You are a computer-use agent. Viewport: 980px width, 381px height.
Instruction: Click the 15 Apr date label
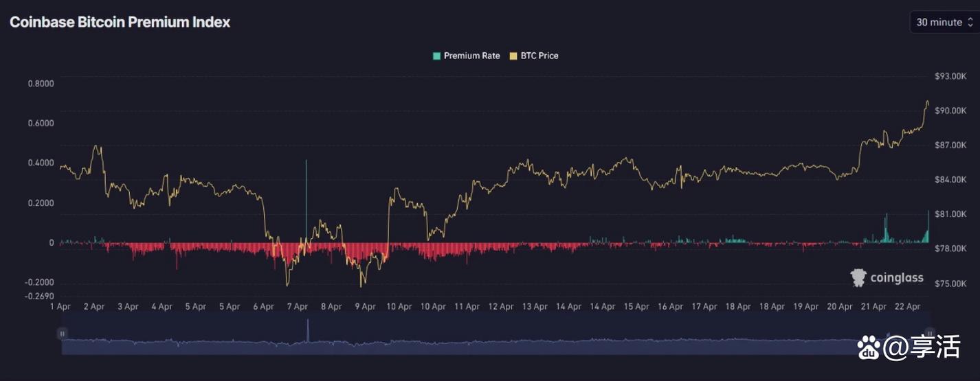pyautogui.click(x=636, y=307)
